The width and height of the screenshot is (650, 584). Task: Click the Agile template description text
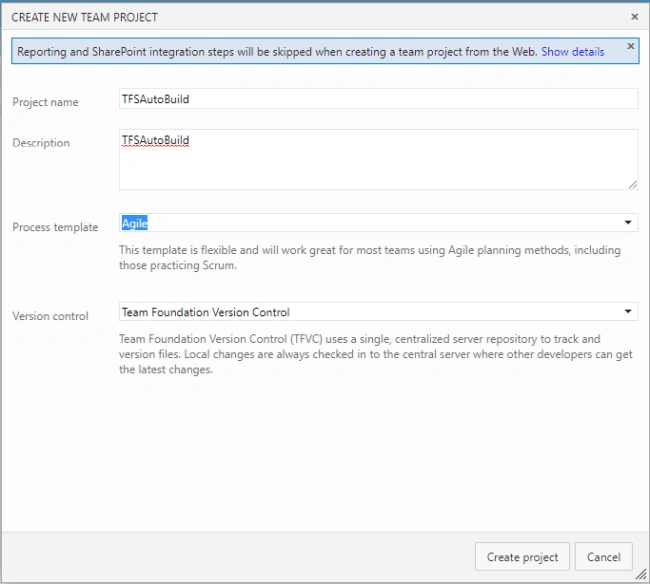(x=370, y=257)
